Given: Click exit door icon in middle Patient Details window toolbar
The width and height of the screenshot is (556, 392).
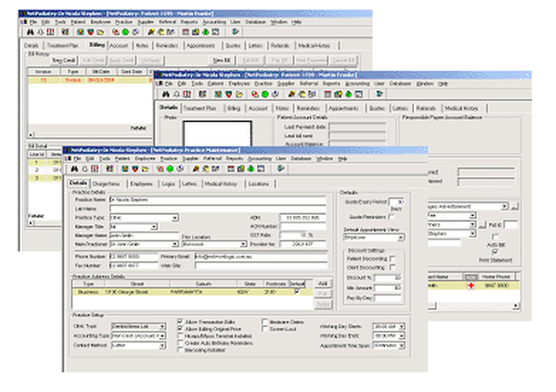Looking at the screenshot, I should [379, 94].
